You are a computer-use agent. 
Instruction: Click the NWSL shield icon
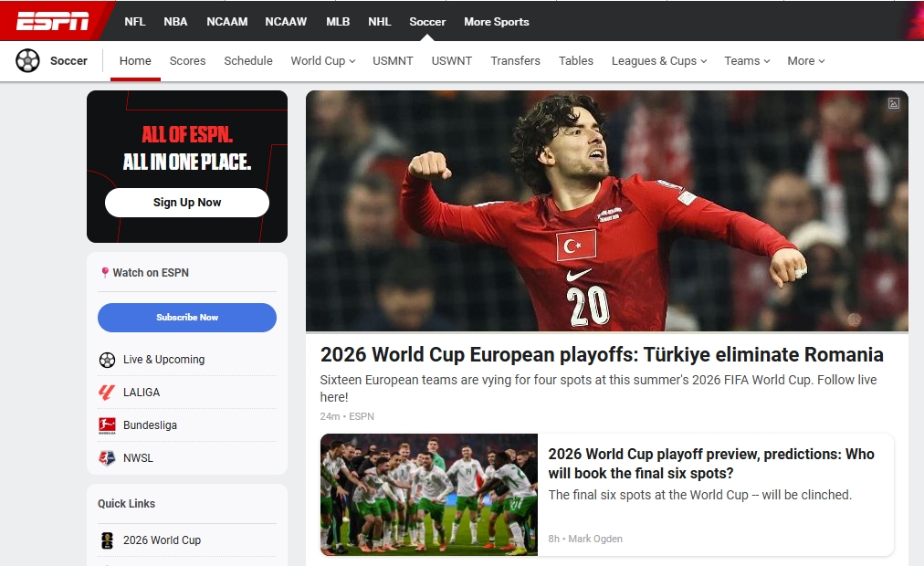click(107, 458)
